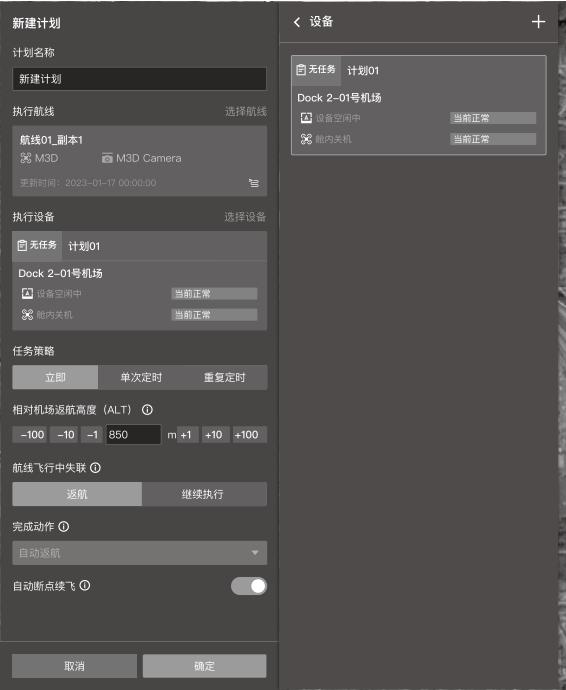
Task: Click 更新时间: 2023-01-17 00:00:00 text
Action: pyautogui.click(x=88, y=183)
